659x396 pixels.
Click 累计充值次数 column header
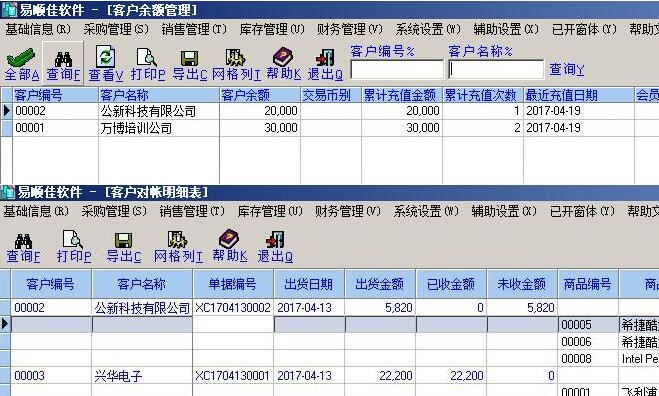483,95
